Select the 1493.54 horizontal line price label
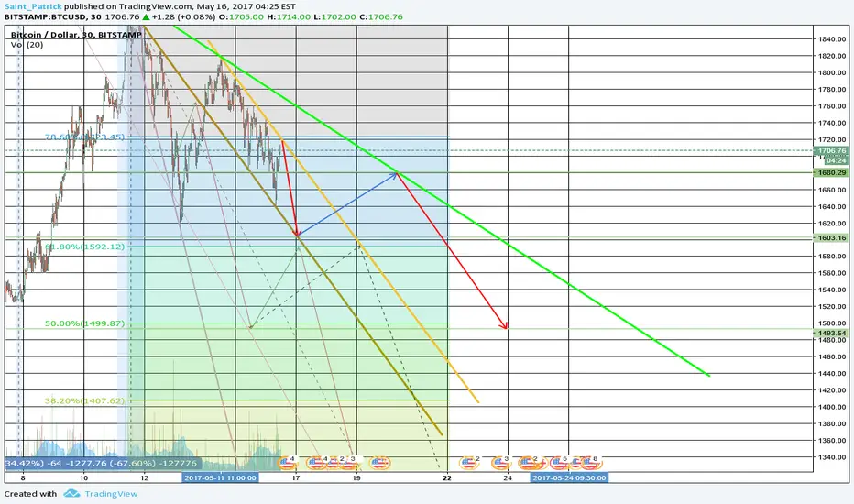 831,333
